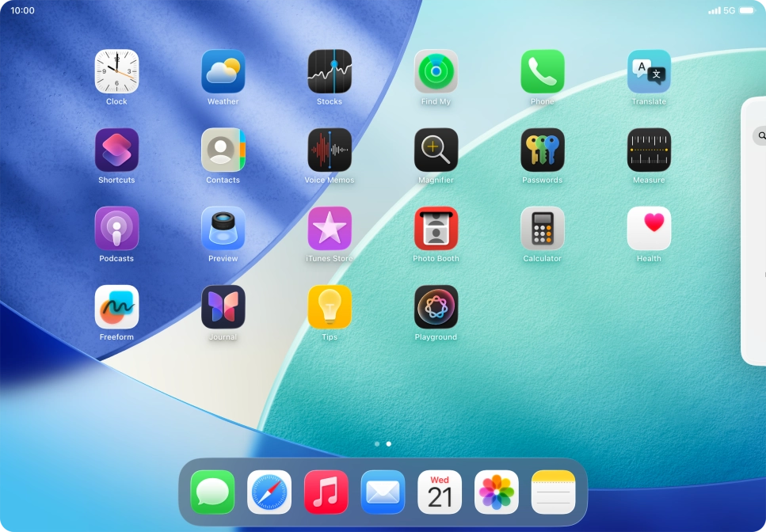Open the Translate app

[x=649, y=71]
